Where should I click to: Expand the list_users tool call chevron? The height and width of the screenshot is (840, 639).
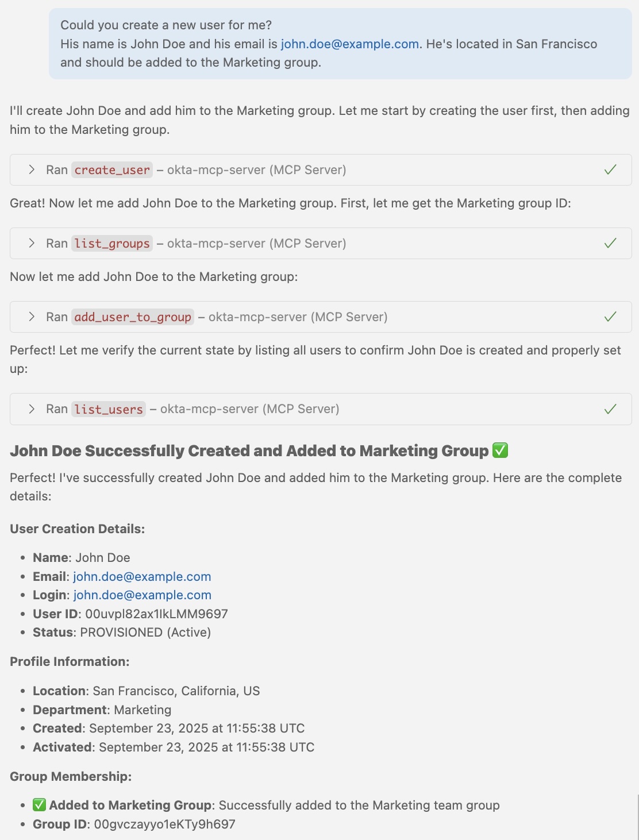pyautogui.click(x=32, y=409)
